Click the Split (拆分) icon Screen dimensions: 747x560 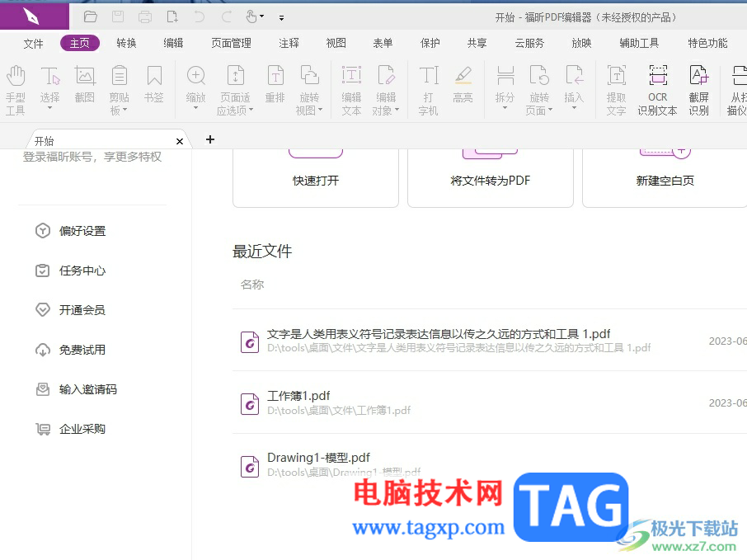click(505, 76)
